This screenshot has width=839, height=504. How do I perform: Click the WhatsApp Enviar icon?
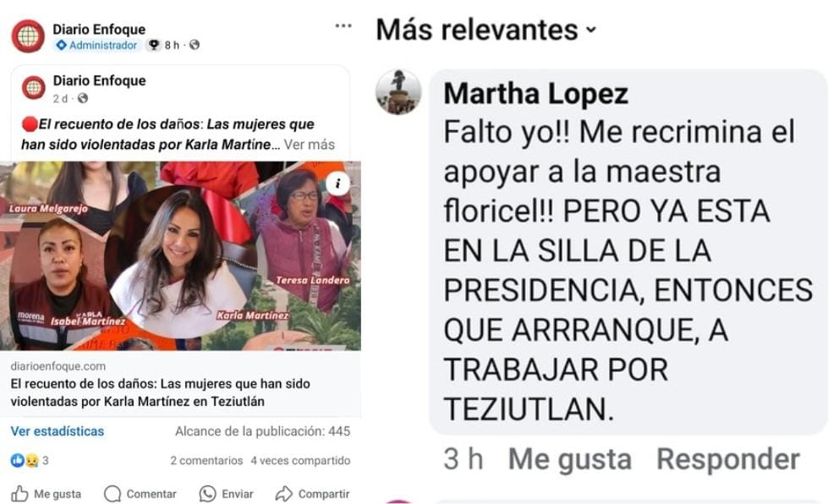click(207, 494)
